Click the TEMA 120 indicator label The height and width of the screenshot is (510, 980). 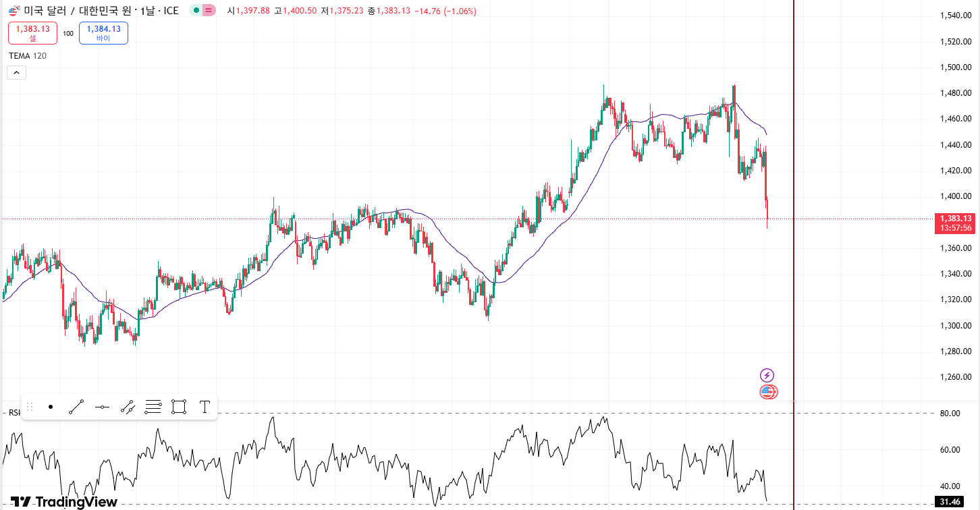28,55
